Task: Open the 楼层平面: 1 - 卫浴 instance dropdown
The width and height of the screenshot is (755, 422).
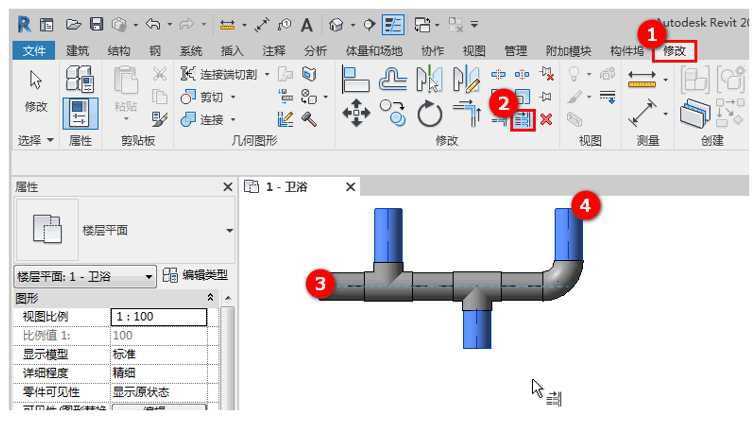Action: pos(150,276)
